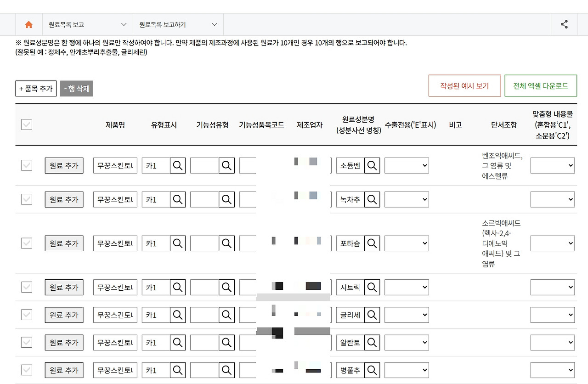588x384 pixels.
Task: Click the search magnifier next to 병풀추
Action: pos(372,370)
